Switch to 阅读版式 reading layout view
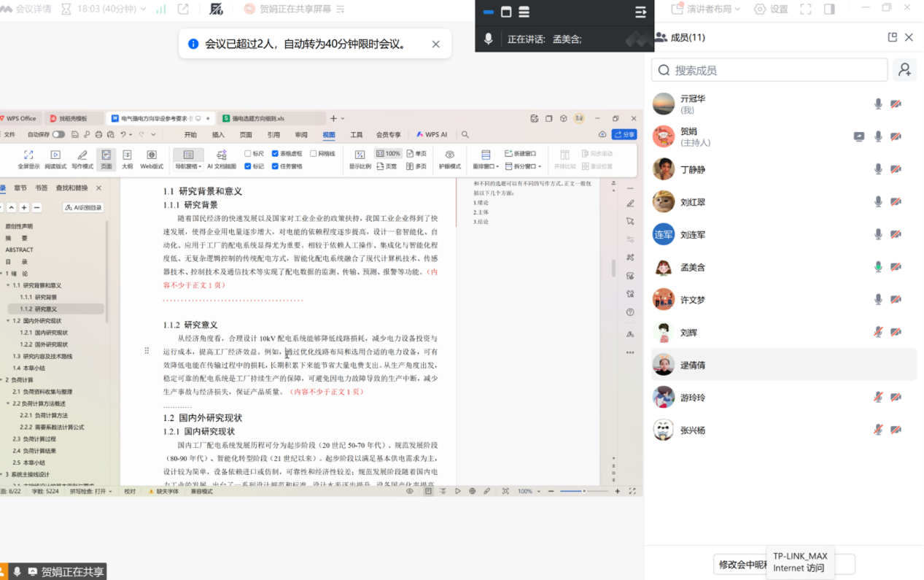The image size is (924, 580). pyautogui.click(x=55, y=155)
